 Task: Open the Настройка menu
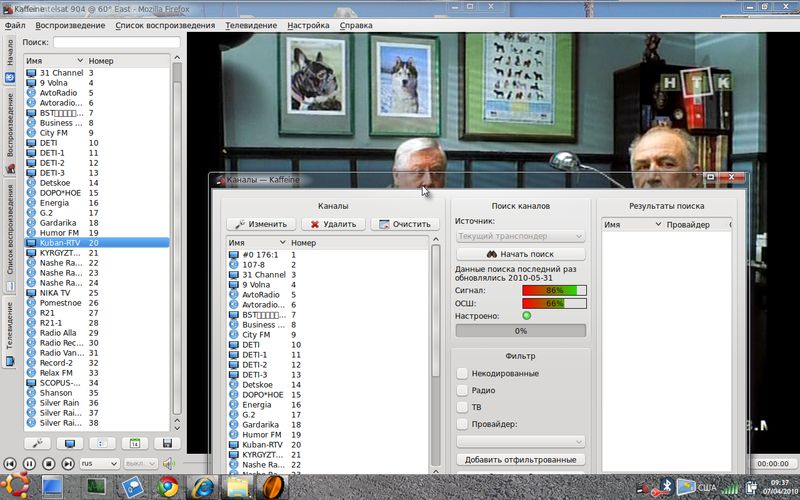308,24
